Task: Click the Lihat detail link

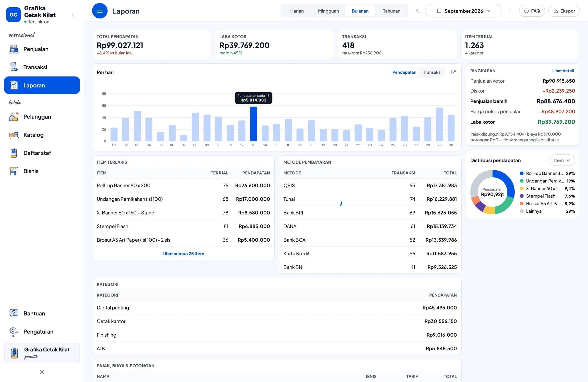Action: click(563, 71)
